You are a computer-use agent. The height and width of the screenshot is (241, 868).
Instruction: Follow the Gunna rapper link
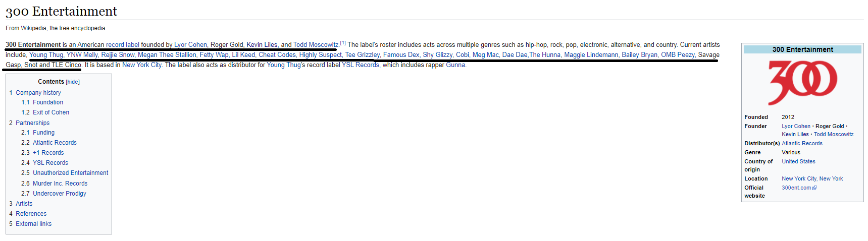coord(455,65)
